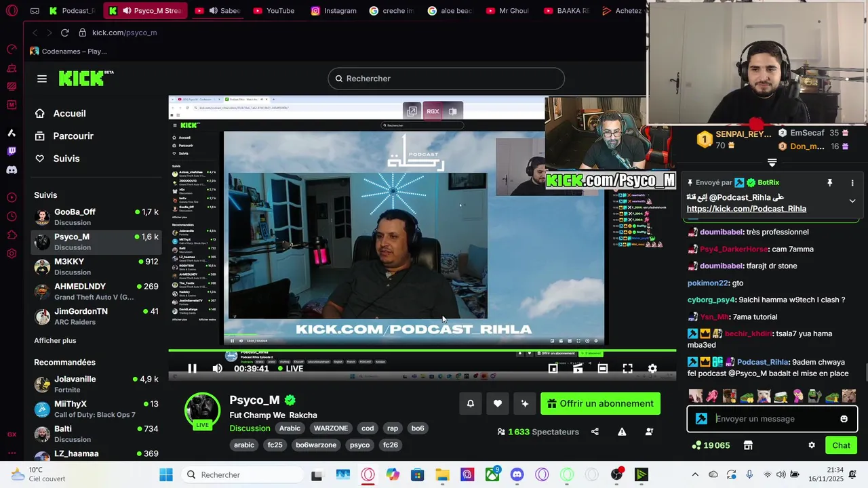This screenshot has width=868, height=488.
Task: Expand the gift leaderboard handle
Action: click(x=772, y=163)
